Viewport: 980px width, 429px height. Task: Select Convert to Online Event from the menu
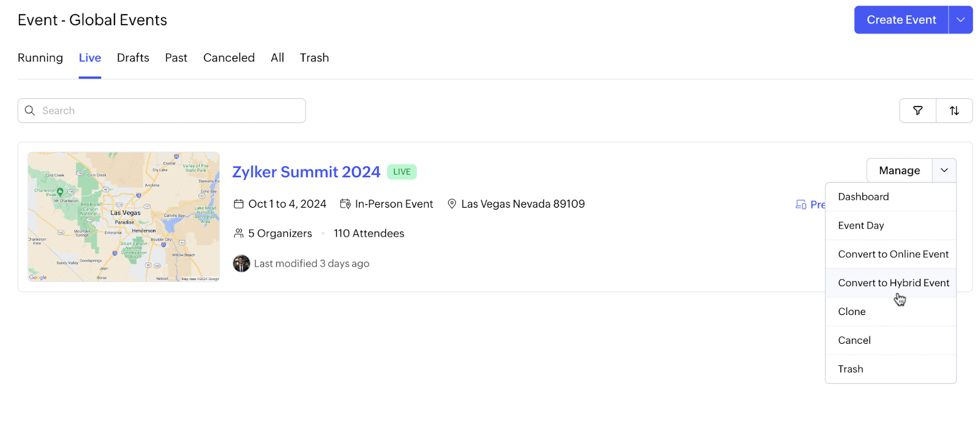(893, 254)
